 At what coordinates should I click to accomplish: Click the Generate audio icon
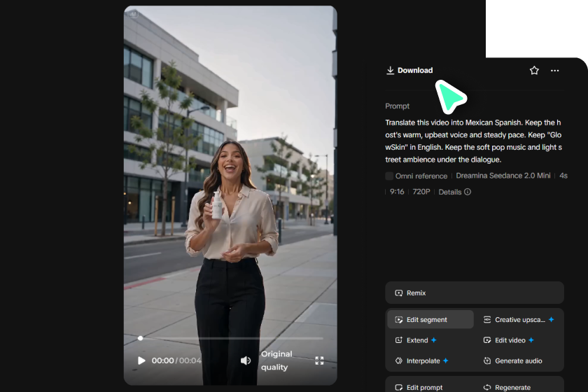(x=487, y=361)
